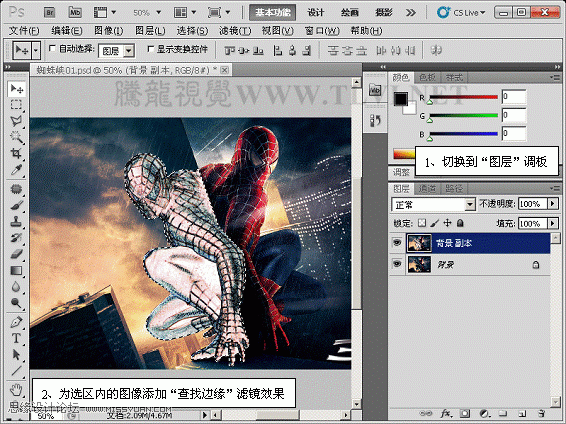Click the foreground color swatch

pos(401,99)
